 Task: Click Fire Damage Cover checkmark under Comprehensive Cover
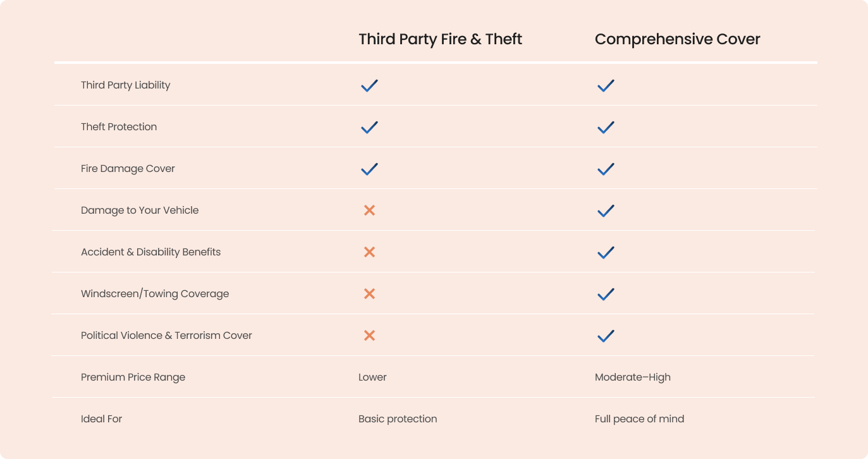tap(606, 169)
